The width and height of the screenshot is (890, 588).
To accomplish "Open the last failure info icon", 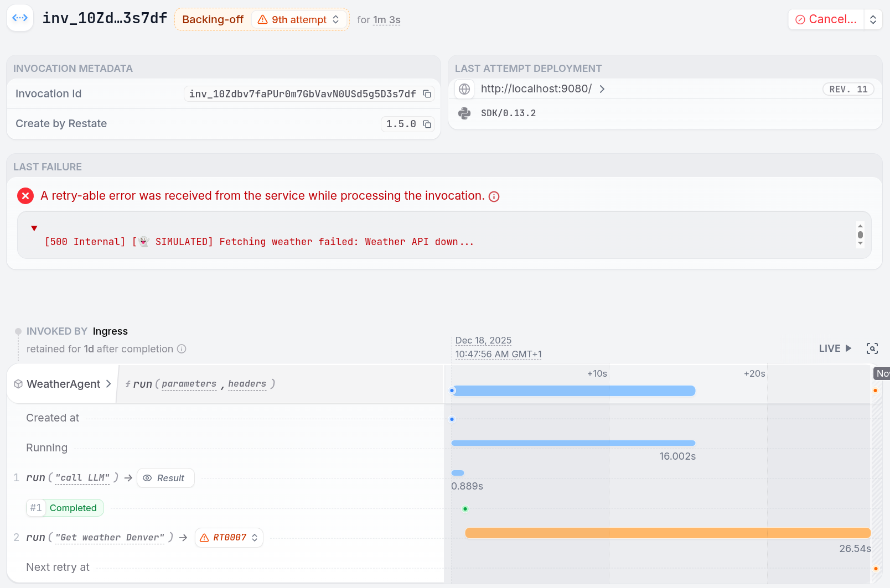I will click(494, 197).
